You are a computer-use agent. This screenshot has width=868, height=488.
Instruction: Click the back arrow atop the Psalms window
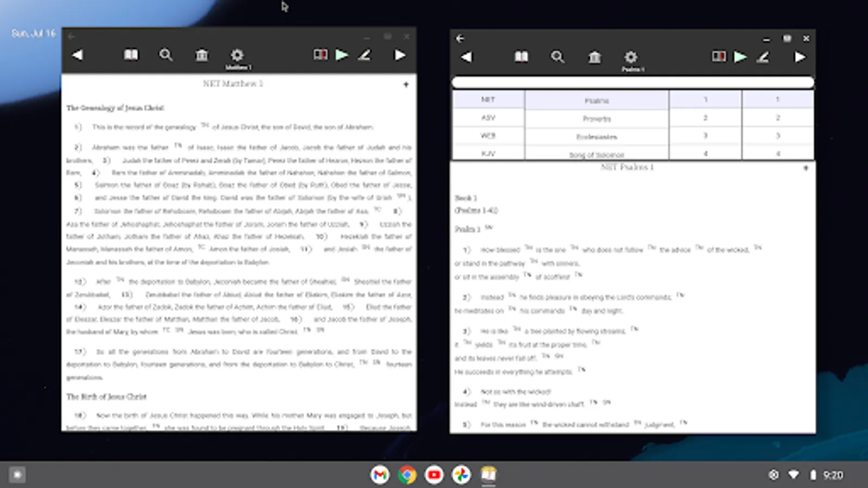(x=460, y=38)
